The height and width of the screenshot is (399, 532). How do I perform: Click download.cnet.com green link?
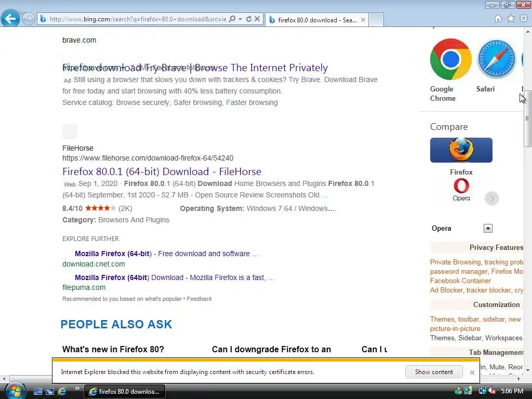(x=94, y=264)
